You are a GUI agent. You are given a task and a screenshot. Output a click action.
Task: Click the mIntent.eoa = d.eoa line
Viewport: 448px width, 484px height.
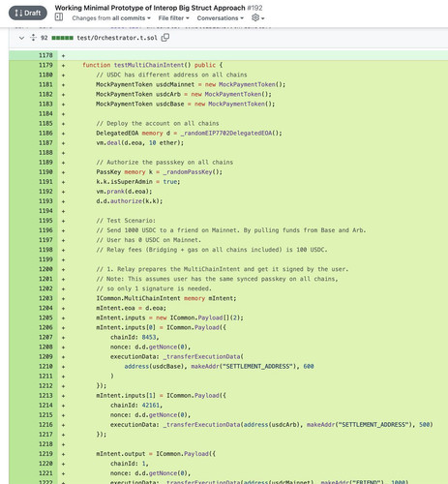(132, 308)
